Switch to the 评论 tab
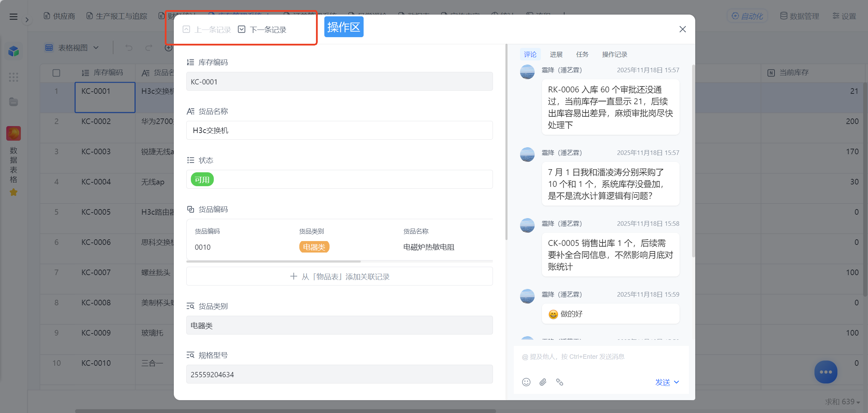This screenshot has width=868, height=413. (530, 55)
